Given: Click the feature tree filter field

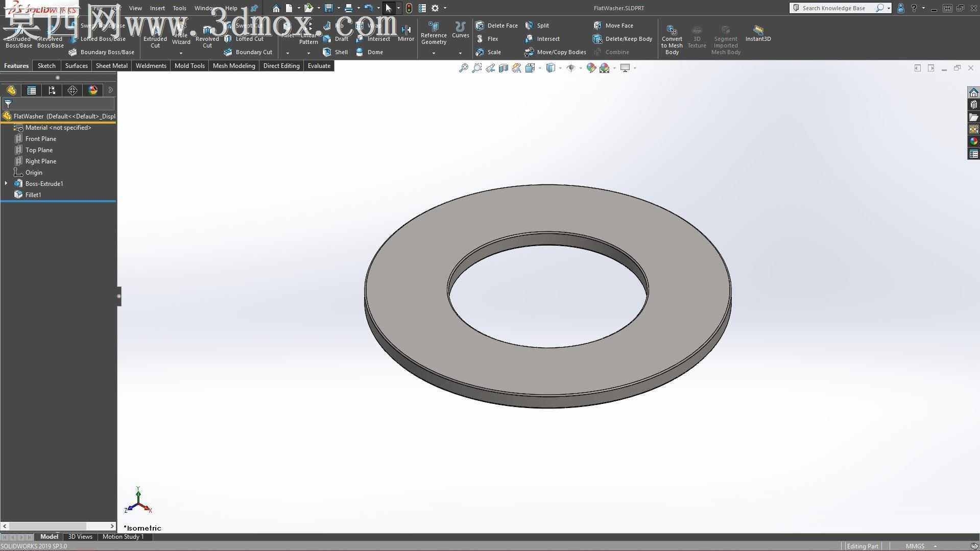Looking at the screenshot, I should (59, 104).
